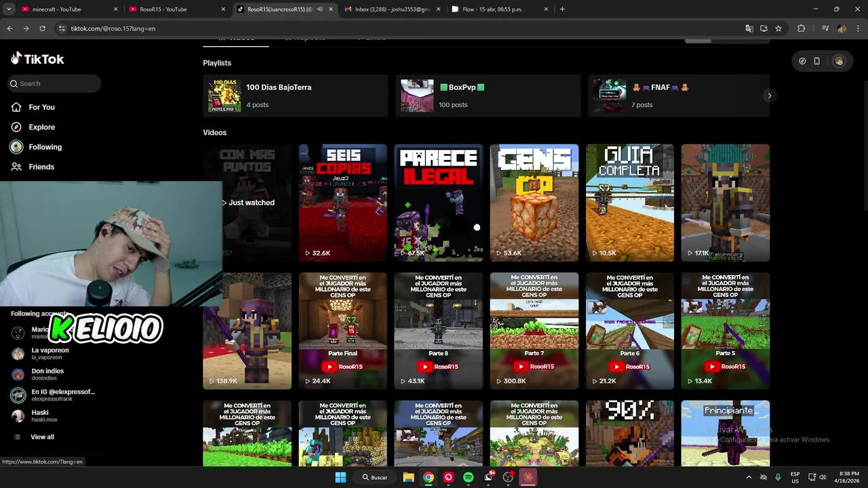Reload the TikTok page
The height and width of the screenshot is (488, 868).
point(42,28)
